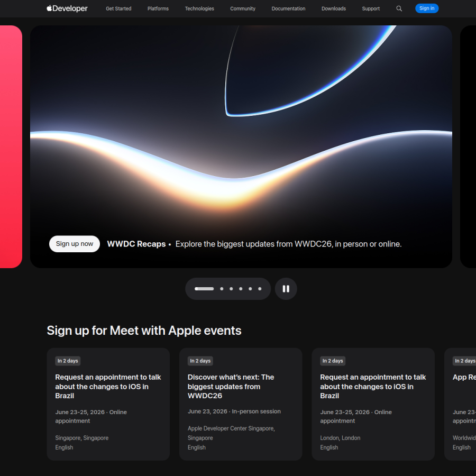Jump to the third carousel slide dot

(231, 289)
